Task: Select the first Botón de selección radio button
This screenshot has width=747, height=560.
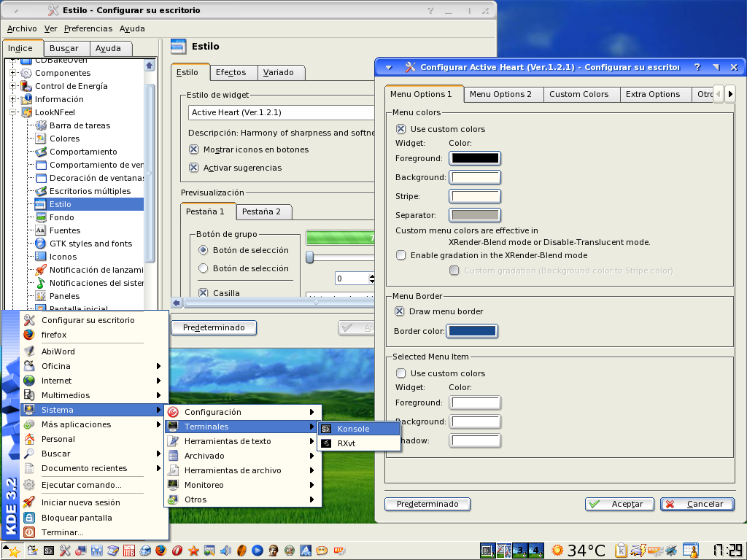Action: point(203,250)
